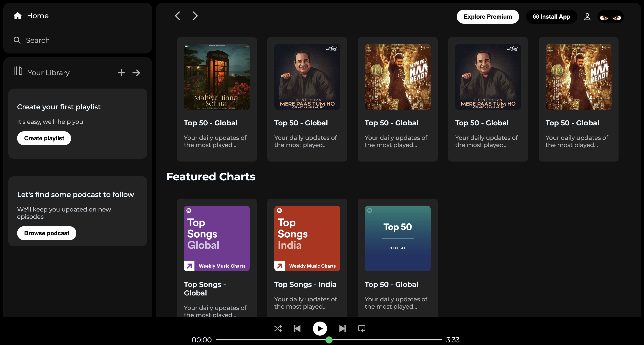Click Create playlist button
644x345 pixels.
44,138
